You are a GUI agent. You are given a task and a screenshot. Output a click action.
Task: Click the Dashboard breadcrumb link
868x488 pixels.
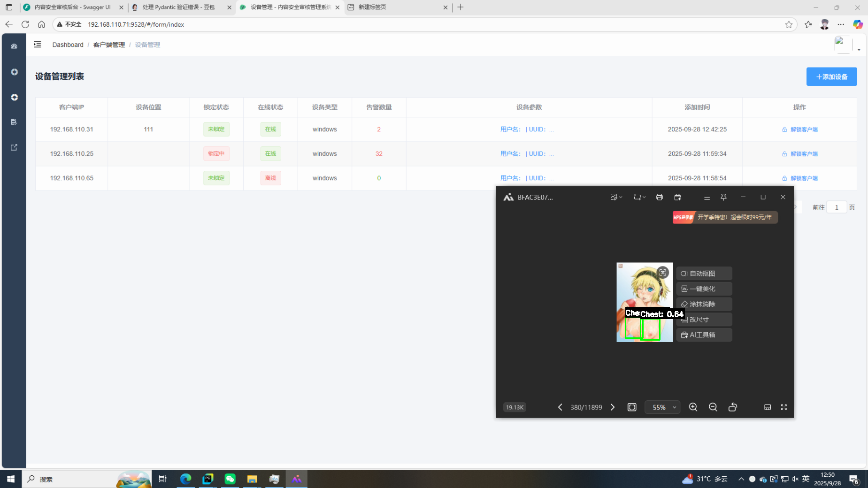pyautogui.click(x=68, y=45)
